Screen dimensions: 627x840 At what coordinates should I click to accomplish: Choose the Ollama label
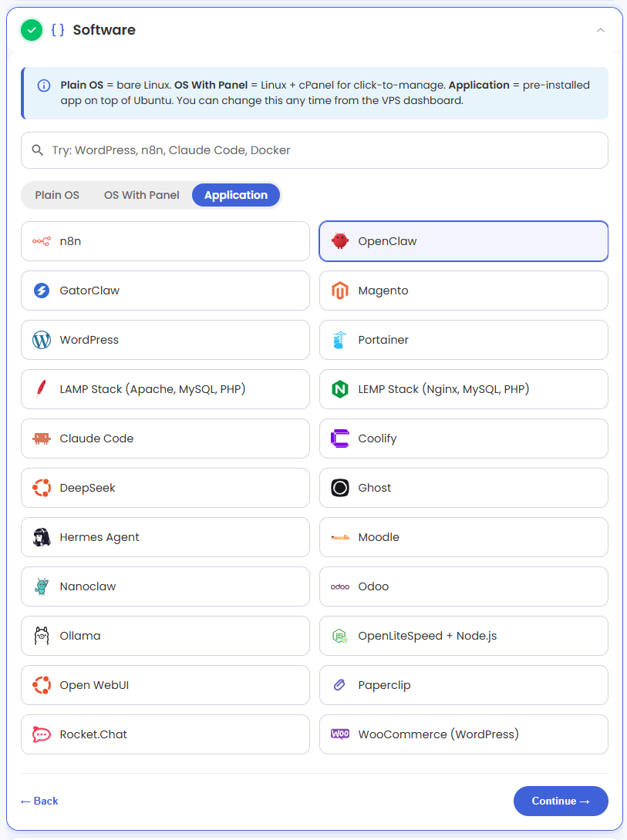(x=80, y=635)
